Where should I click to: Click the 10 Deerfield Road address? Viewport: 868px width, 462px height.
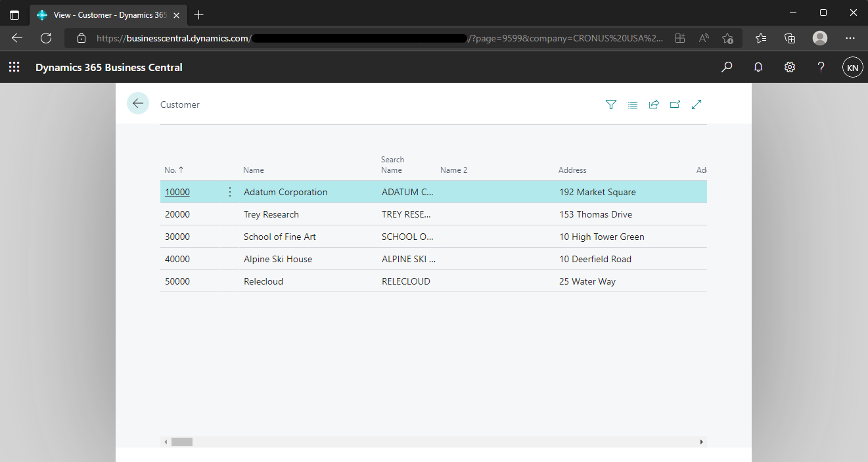click(595, 259)
